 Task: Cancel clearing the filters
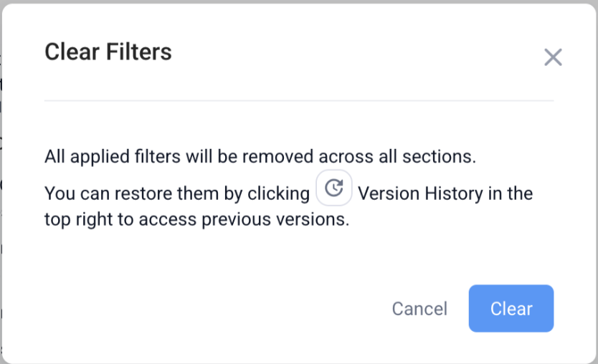(x=419, y=309)
